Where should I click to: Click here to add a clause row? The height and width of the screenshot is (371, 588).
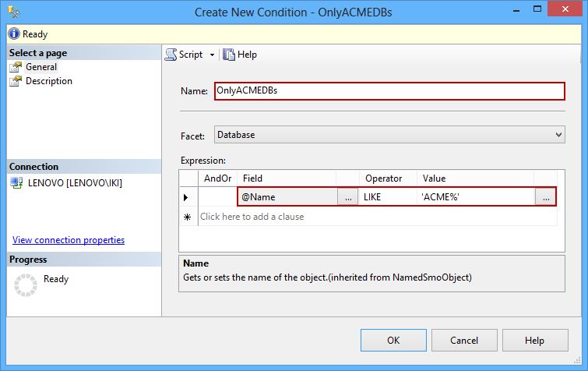tap(252, 217)
